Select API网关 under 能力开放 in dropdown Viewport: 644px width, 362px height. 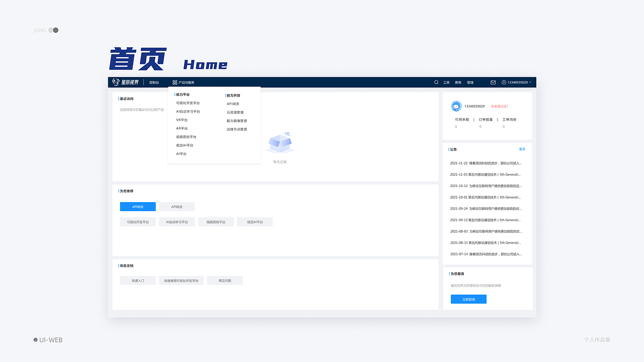click(233, 104)
